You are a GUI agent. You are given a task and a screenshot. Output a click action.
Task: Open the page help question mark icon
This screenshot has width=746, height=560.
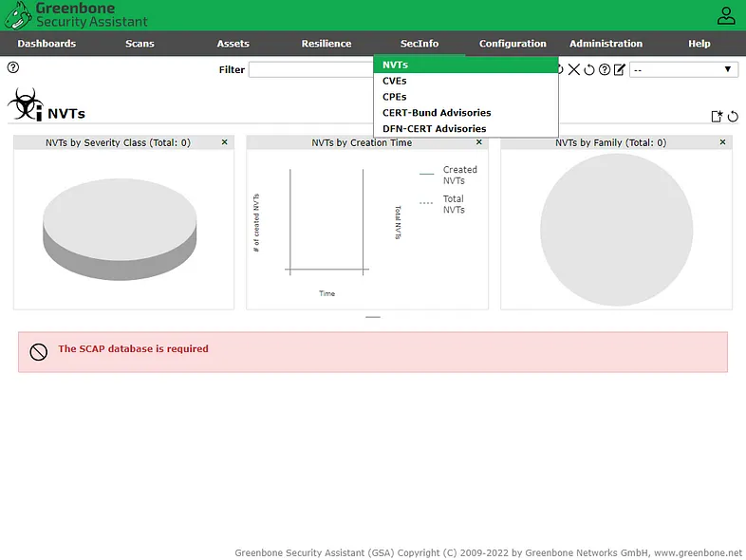13,67
